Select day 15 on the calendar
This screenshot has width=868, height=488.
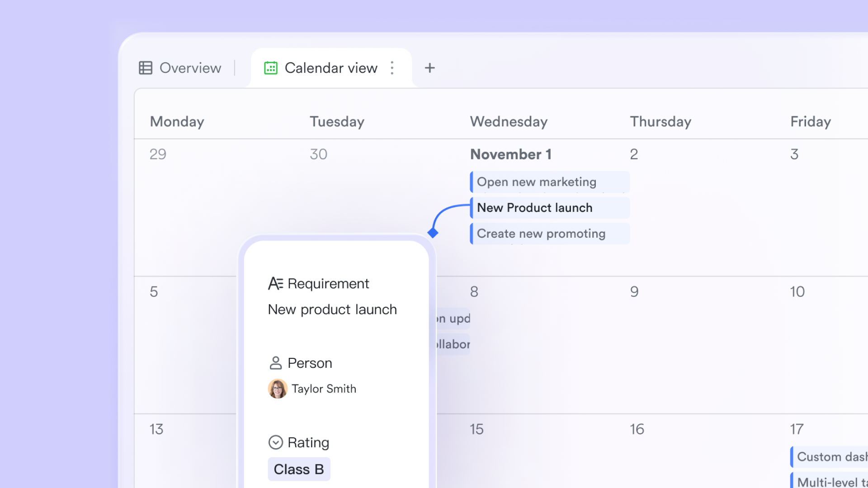476,429
